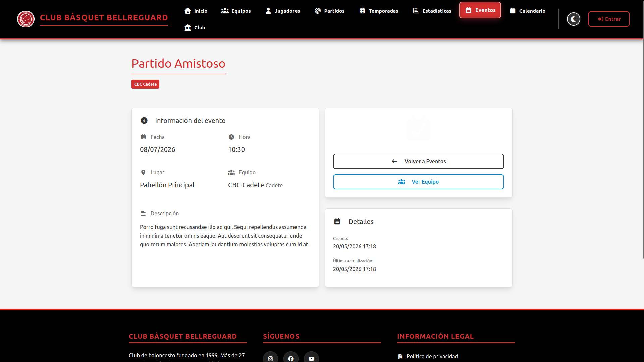Click the Equipo group icon
The image size is (644, 362).
231,172
